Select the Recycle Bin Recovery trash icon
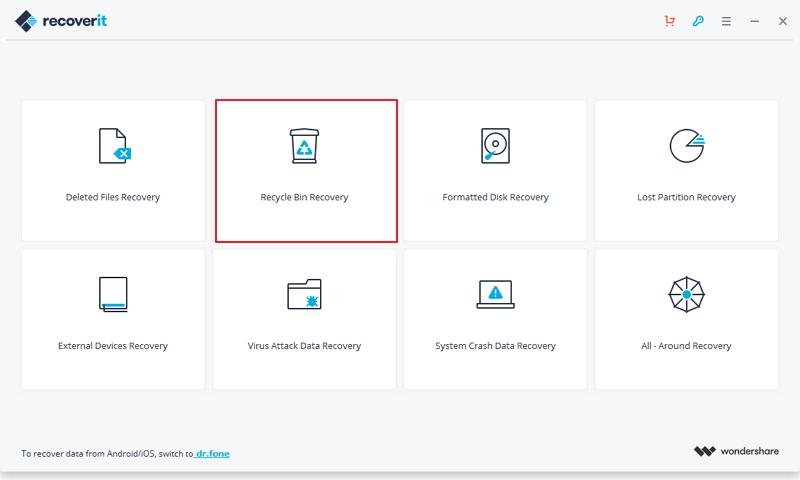Image resolution: width=800 pixels, height=480 pixels. pyautogui.click(x=305, y=146)
